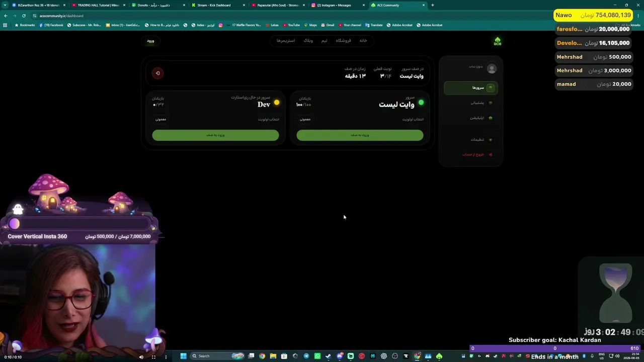Click the ACE logo in the site header
The height and width of the screenshot is (362, 644).
tap(498, 41)
